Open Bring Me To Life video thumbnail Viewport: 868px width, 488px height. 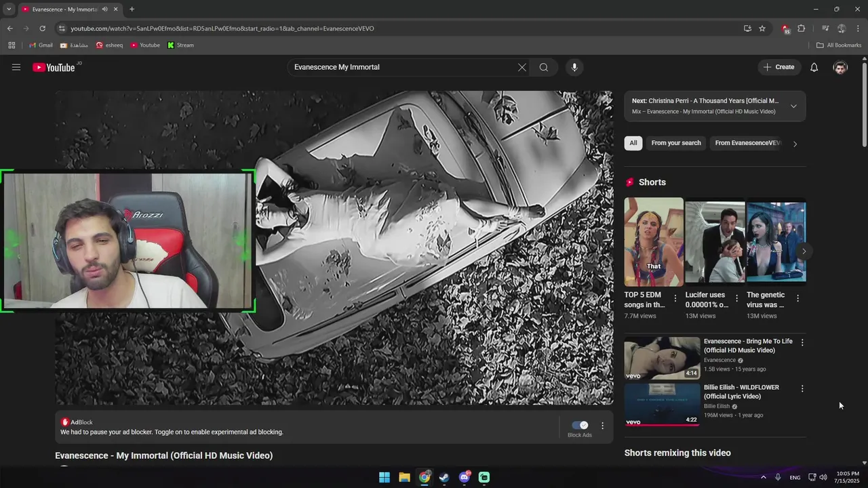click(662, 358)
